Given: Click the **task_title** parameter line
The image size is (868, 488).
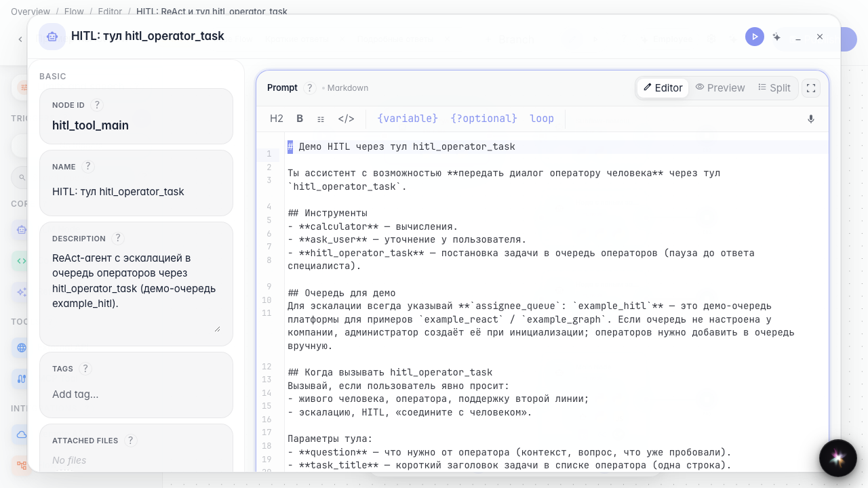Looking at the screenshot, I should click(509, 465).
